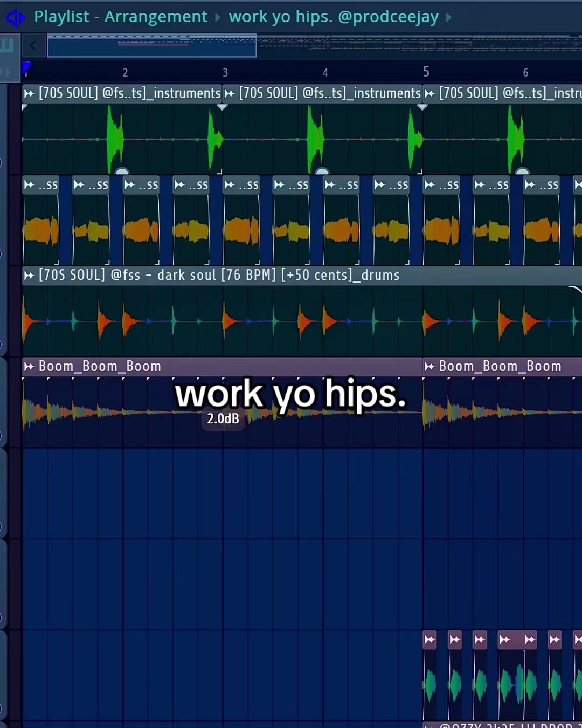Open menu icon of first Boom_Boom_Boom clip
Screen dimensions: 582x728
tap(29, 367)
